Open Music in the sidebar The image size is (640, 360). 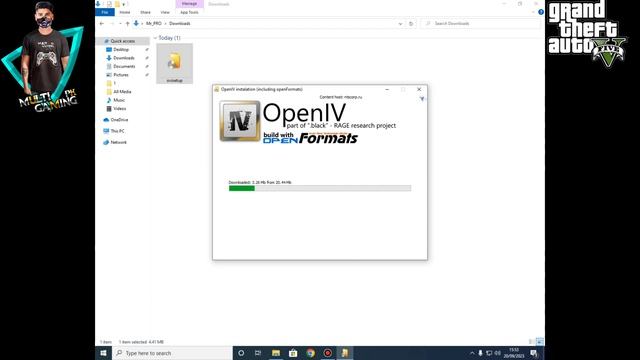pos(119,100)
